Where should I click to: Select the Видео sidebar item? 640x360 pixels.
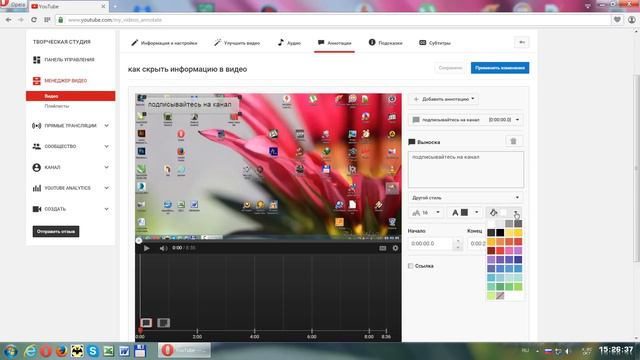tap(71, 96)
